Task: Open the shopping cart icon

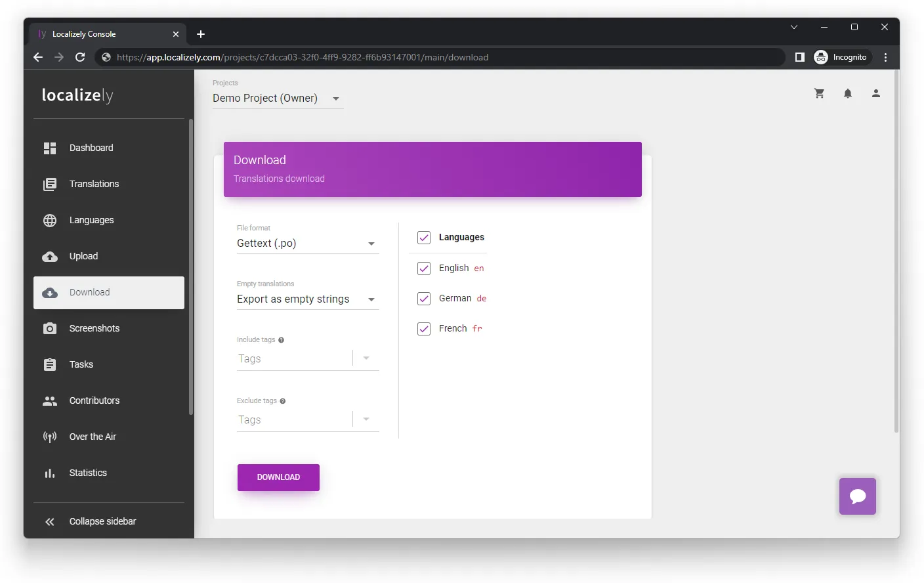Action: pos(820,93)
